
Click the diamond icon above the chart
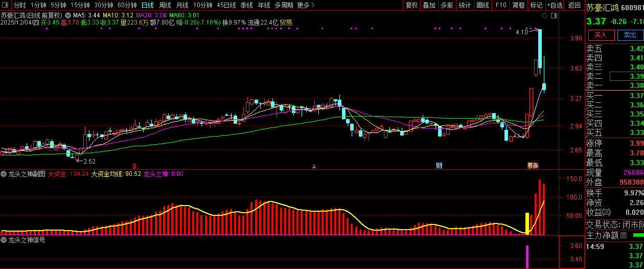pyautogui.click(x=545, y=16)
